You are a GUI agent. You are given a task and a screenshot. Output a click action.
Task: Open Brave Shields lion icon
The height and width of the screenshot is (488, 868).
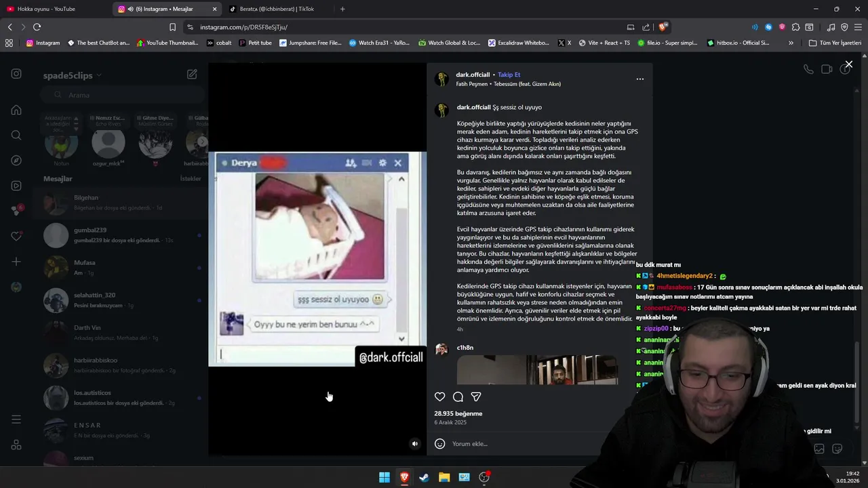click(x=663, y=27)
